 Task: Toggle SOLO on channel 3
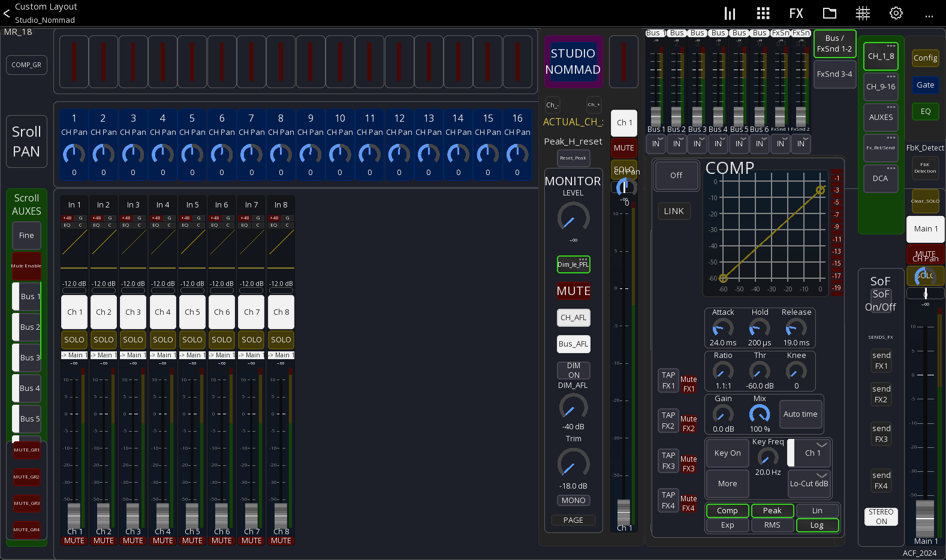click(133, 339)
